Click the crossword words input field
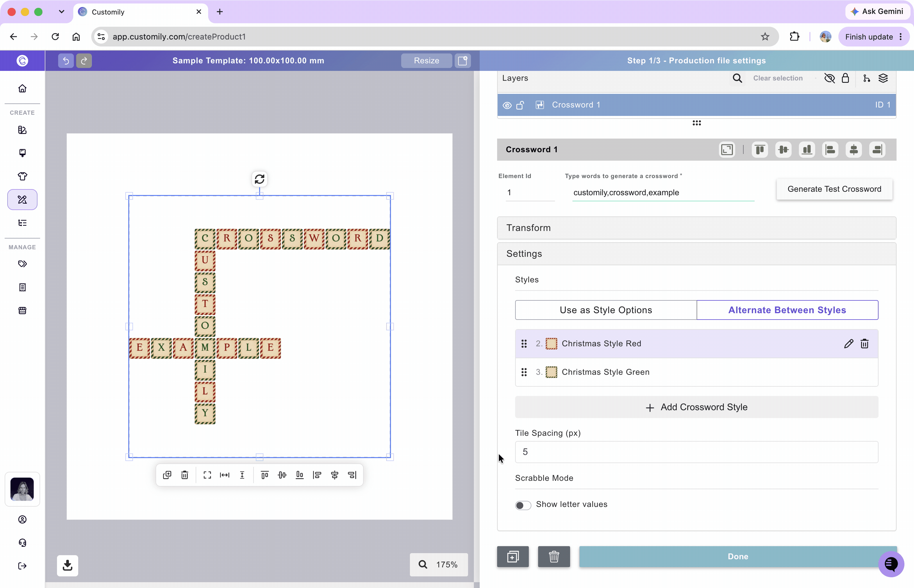This screenshot has width=914, height=588. pos(663,193)
